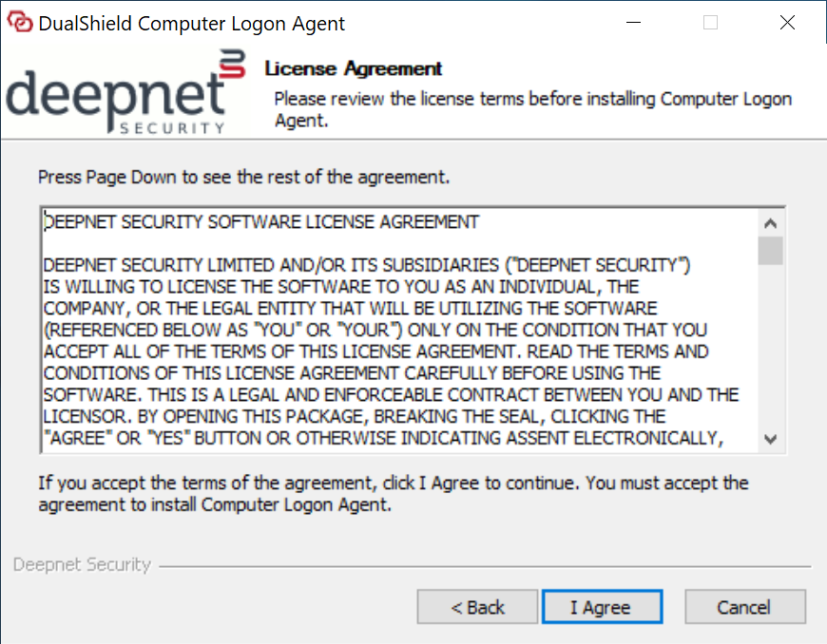Close the DualShield installer window

click(x=787, y=23)
